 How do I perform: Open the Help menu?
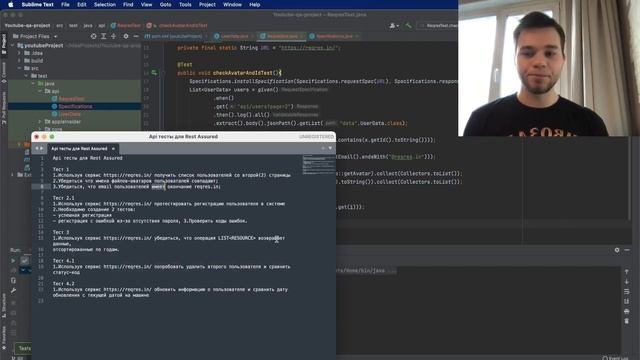pos(255,4)
